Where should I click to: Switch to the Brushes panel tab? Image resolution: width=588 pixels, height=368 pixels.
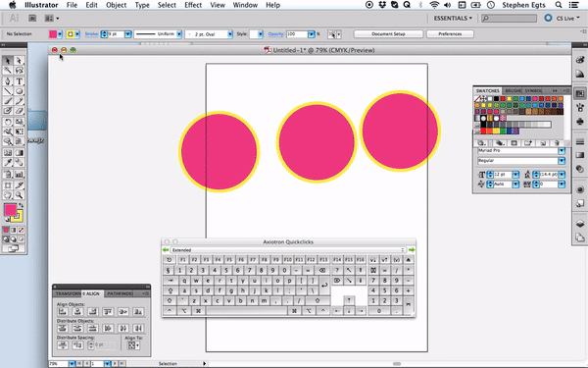point(513,91)
